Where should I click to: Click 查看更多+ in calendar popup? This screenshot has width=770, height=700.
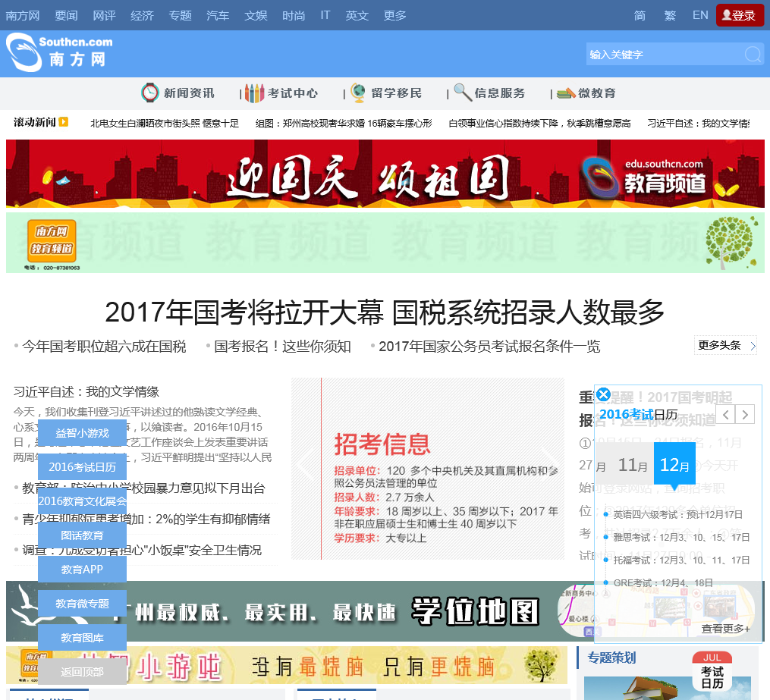click(725, 629)
